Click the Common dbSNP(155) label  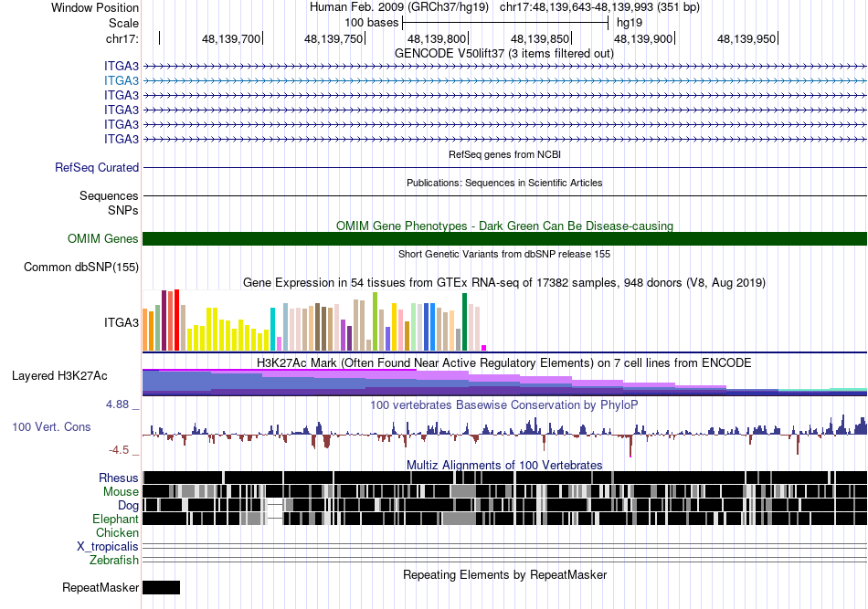[x=81, y=268]
